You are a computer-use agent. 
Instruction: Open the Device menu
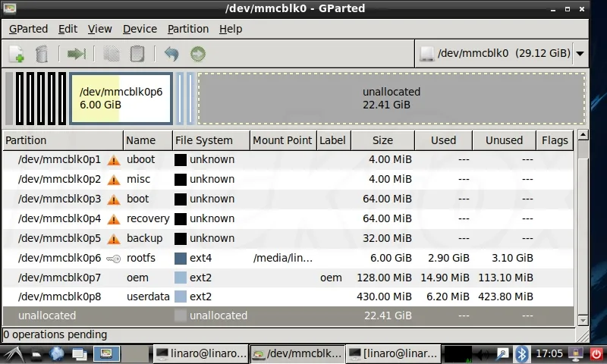coord(140,29)
